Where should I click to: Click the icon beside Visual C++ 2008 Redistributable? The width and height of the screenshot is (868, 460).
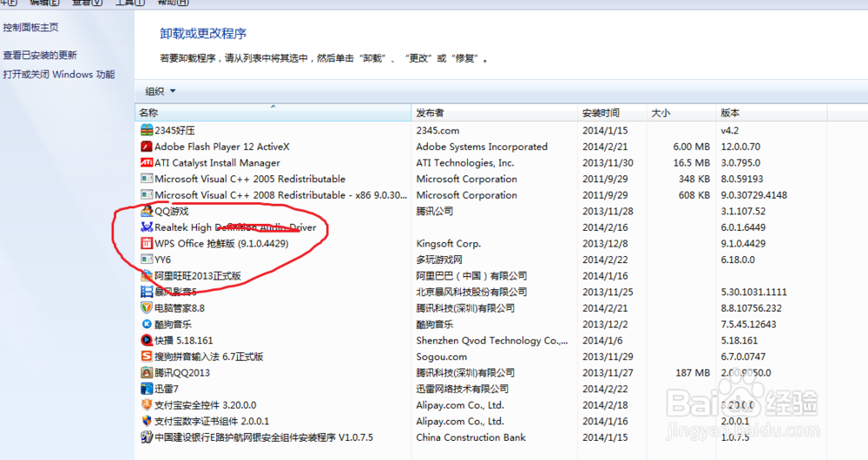pos(146,194)
